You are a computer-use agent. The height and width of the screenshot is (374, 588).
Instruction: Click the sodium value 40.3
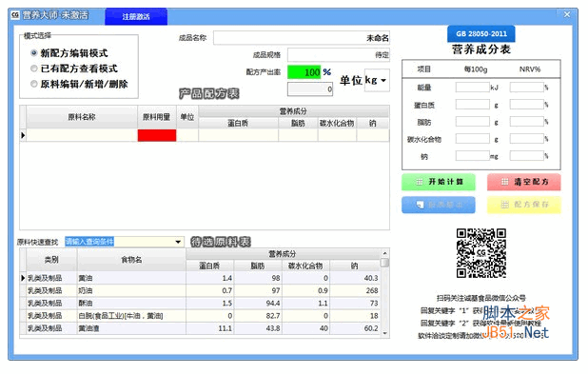pyautogui.click(x=371, y=278)
